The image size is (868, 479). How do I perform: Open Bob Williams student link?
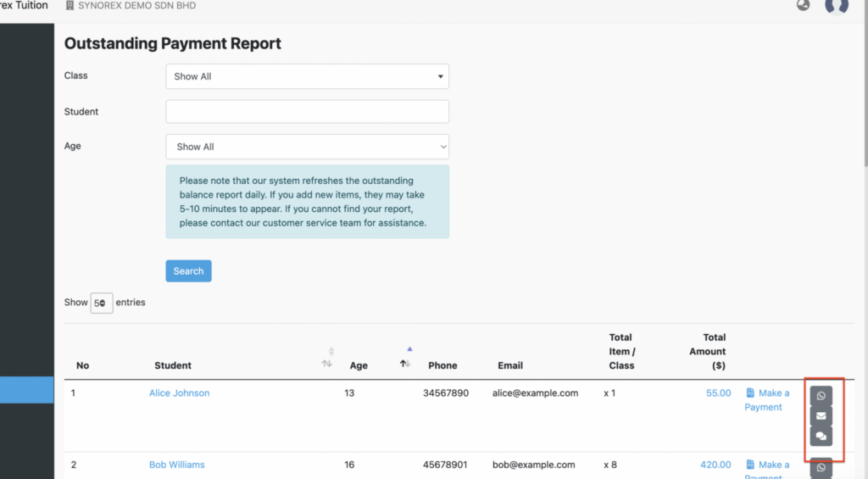pos(176,465)
